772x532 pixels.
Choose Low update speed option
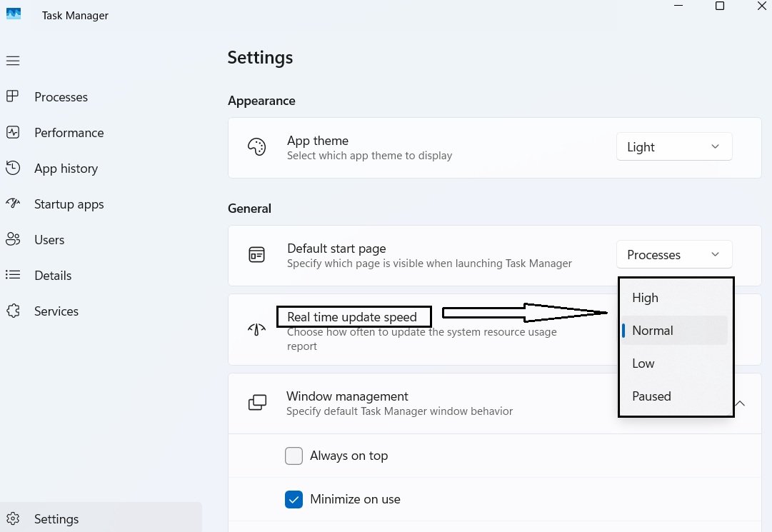tap(674, 363)
